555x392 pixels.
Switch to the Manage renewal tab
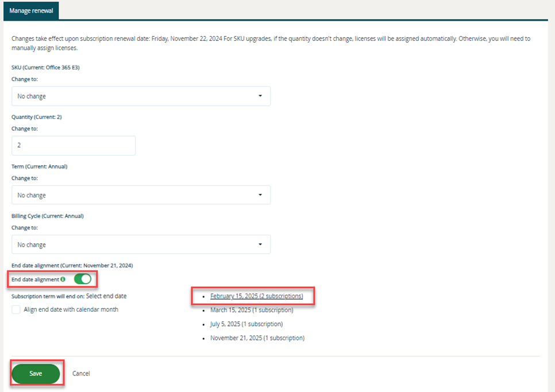click(31, 10)
